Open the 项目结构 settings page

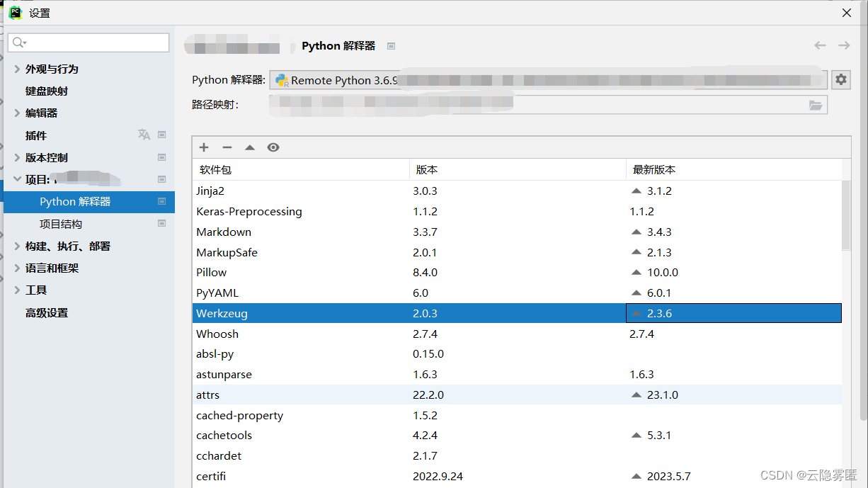tap(61, 224)
